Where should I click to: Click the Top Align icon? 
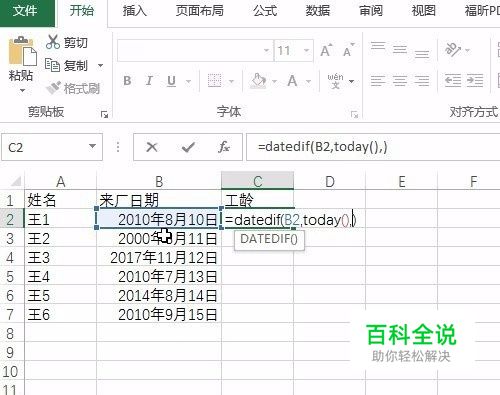point(378,46)
